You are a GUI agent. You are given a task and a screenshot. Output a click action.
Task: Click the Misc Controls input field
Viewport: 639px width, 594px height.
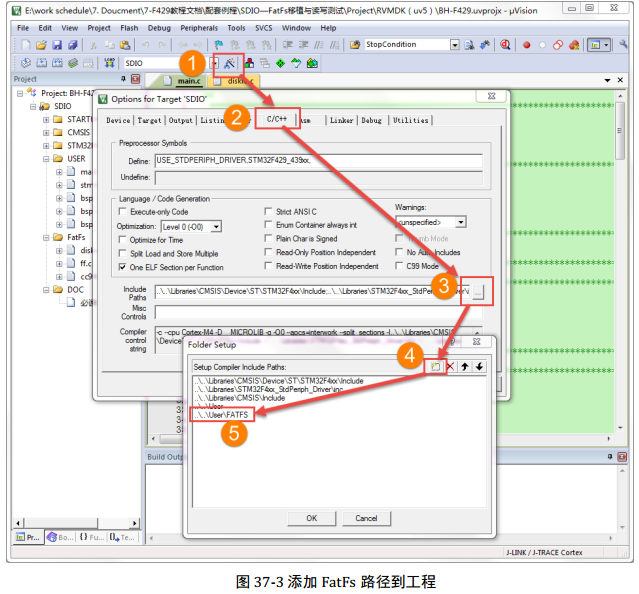point(319,312)
